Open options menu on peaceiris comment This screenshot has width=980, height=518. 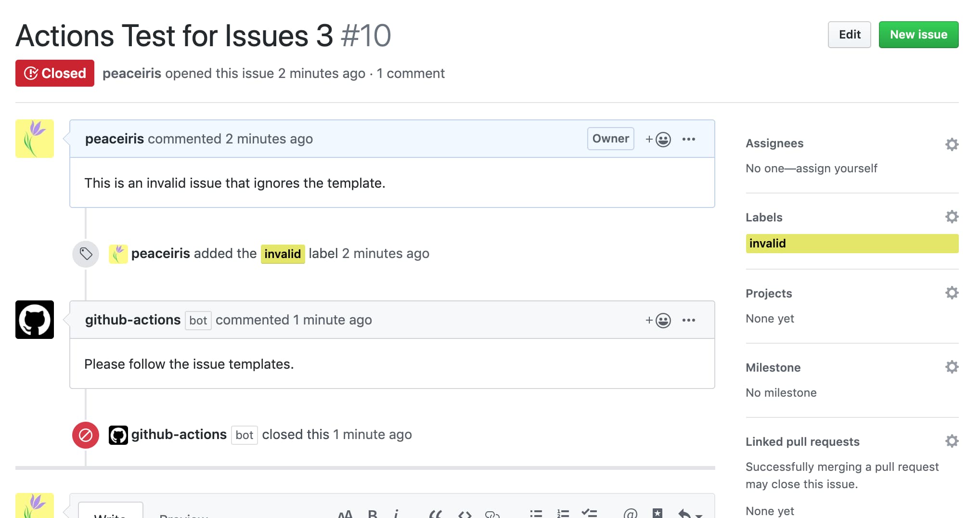point(689,139)
